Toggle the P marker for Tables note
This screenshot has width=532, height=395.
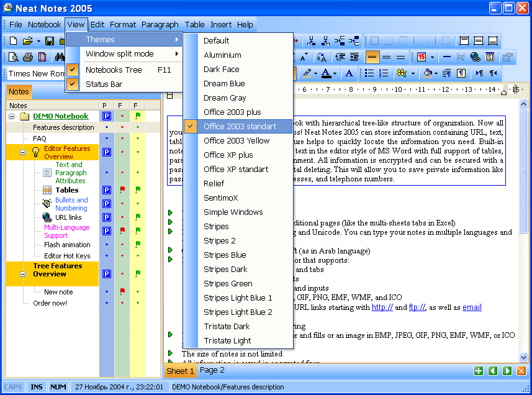click(x=106, y=190)
